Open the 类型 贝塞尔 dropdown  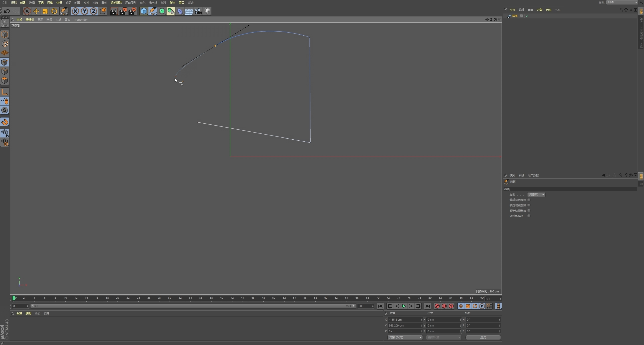point(536,195)
